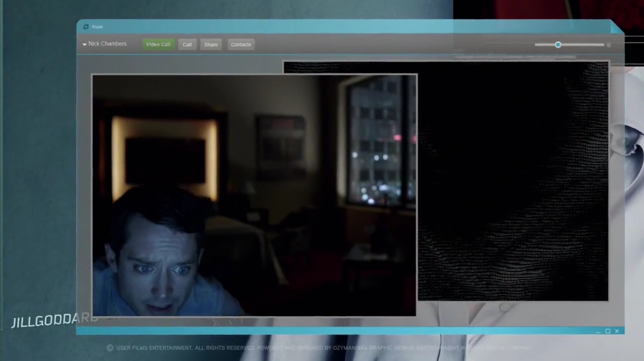The height and width of the screenshot is (361, 644).
Task: Start a Video Call
Action: tap(158, 44)
